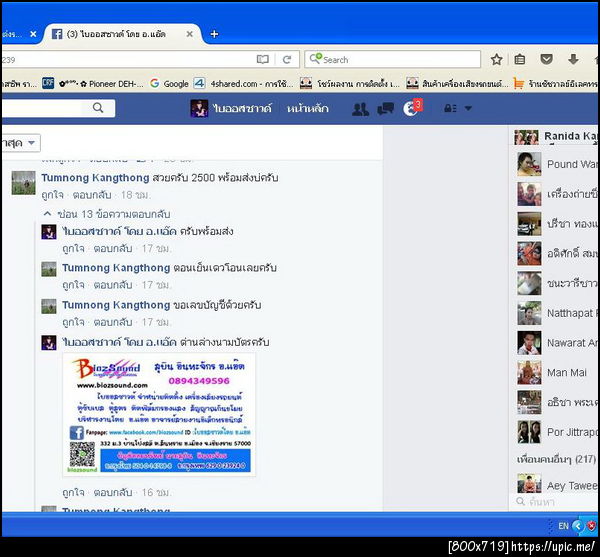
Task: Open Pioneer DEH bookmark
Action: (x=101, y=83)
